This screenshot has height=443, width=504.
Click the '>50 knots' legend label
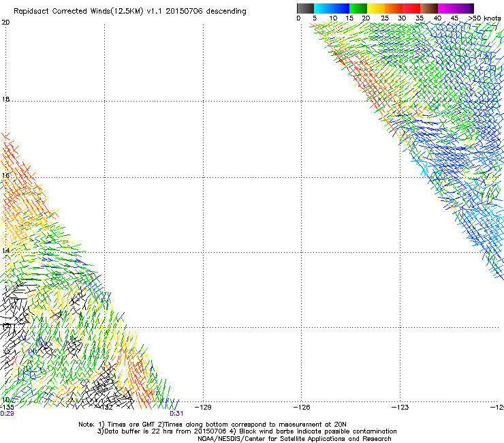(x=485, y=18)
